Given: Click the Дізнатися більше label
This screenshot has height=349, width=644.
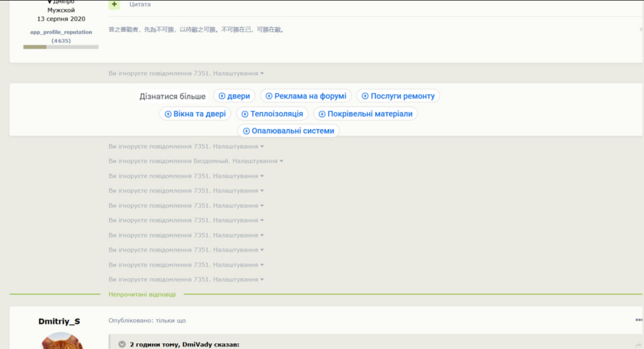Looking at the screenshot, I should (173, 97).
